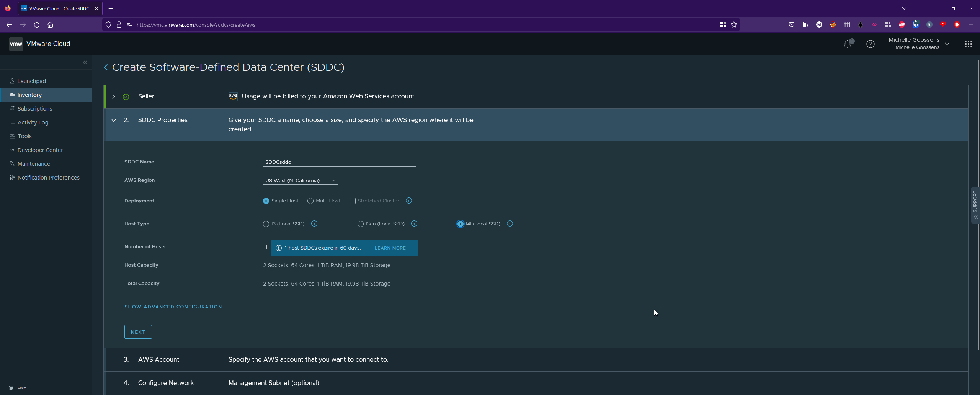Bookmark this page with the star
The image size is (980, 395).
(x=734, y=25)
